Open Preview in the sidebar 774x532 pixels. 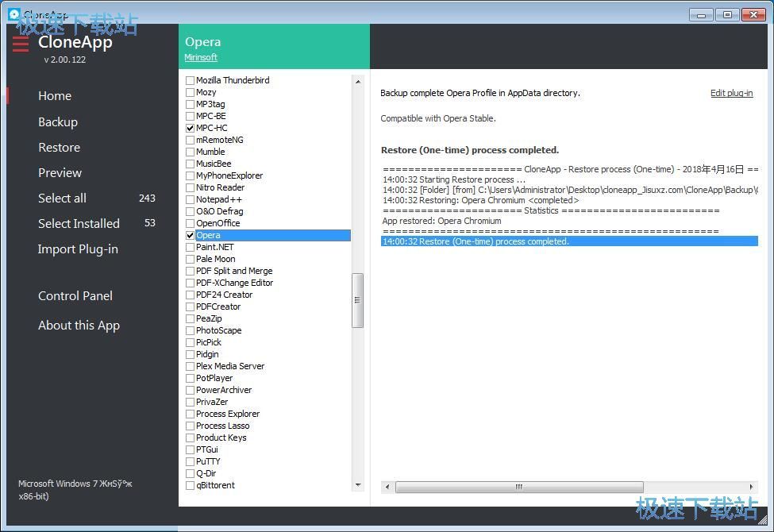tap(60, 173)
